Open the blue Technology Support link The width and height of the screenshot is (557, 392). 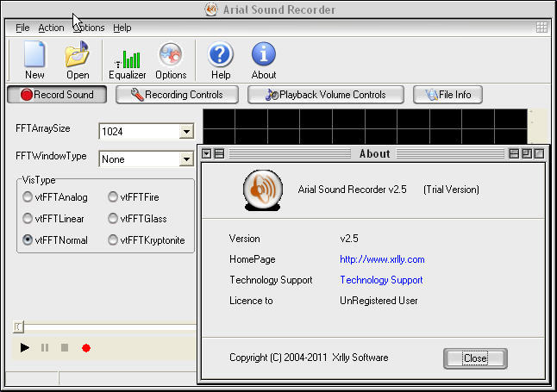[x=381, y=280]
